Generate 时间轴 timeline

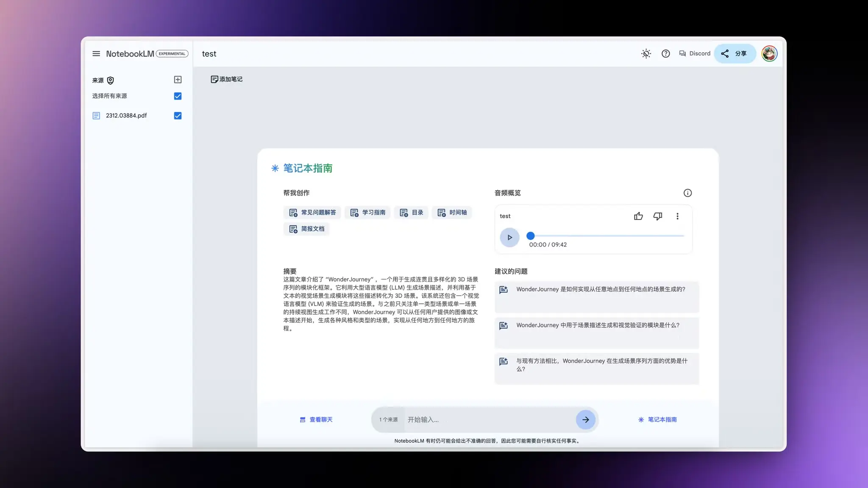pos(452,213)
